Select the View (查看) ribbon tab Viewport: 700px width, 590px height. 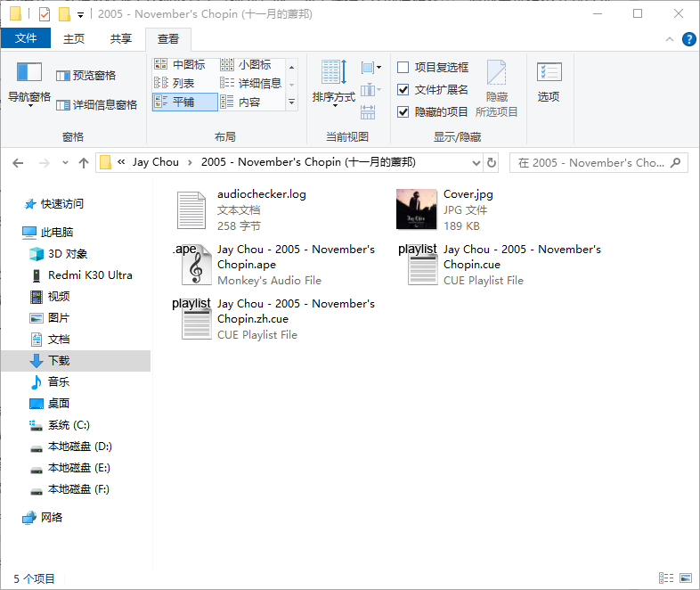point(168,39)
